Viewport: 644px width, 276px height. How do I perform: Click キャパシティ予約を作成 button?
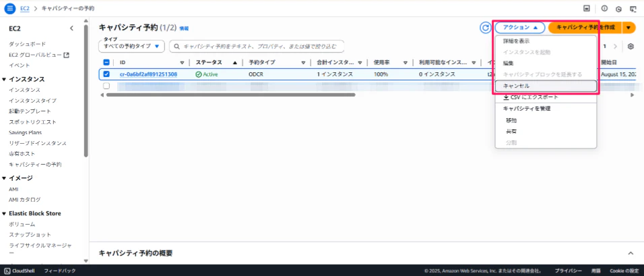click(x=585, y=28)
